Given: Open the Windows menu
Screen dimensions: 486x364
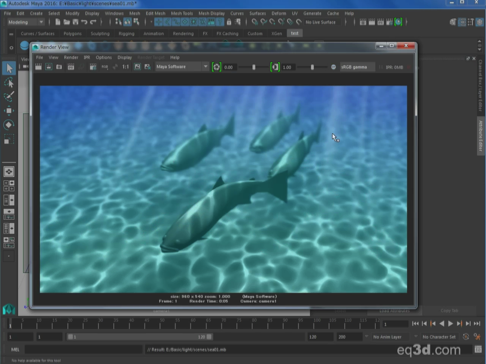Looking at the screenshot, I should [114, 13].
